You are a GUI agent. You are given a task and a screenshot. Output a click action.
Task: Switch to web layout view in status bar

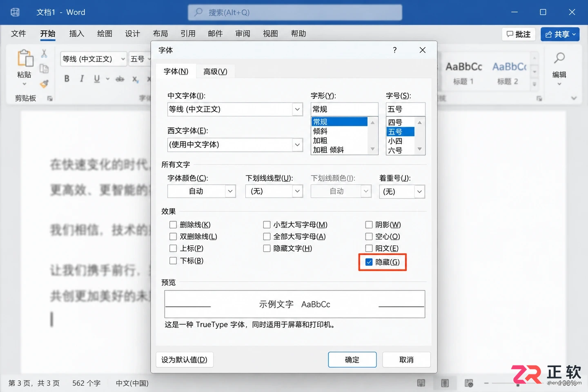coord(469,383)
